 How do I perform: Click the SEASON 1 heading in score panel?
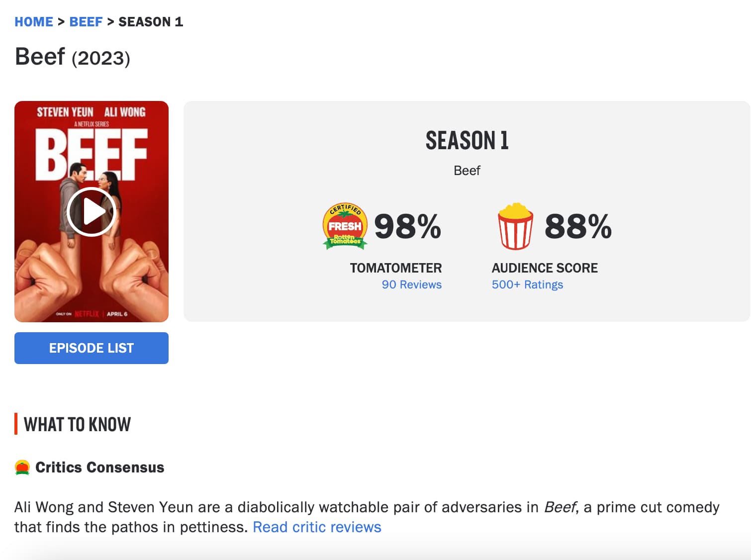point(467,141)
